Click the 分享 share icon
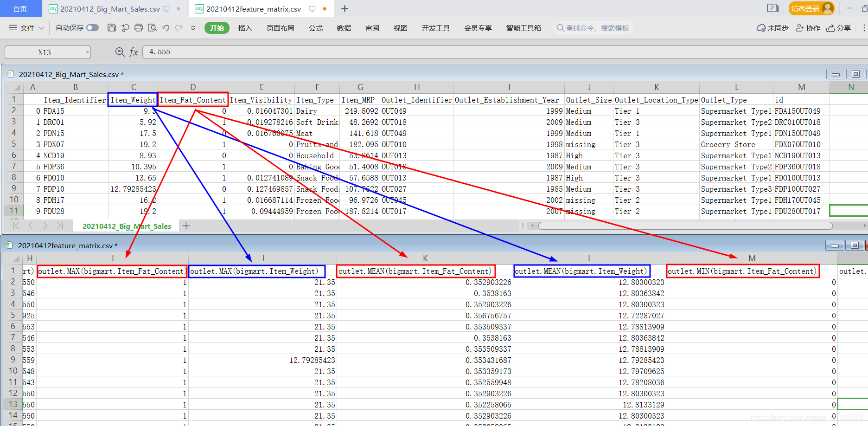 pyautogui.click(x=838, y=27)
